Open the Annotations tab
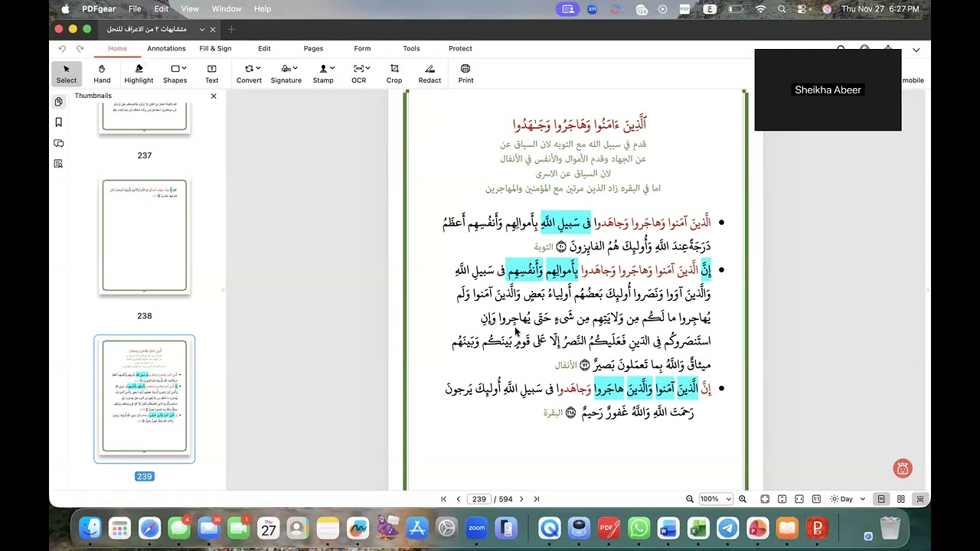The image size is (980, 551). tap(166, 48)
